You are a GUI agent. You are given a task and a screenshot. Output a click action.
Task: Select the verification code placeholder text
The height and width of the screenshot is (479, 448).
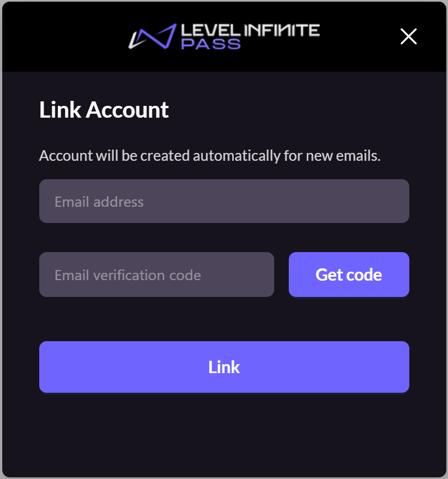128,275
